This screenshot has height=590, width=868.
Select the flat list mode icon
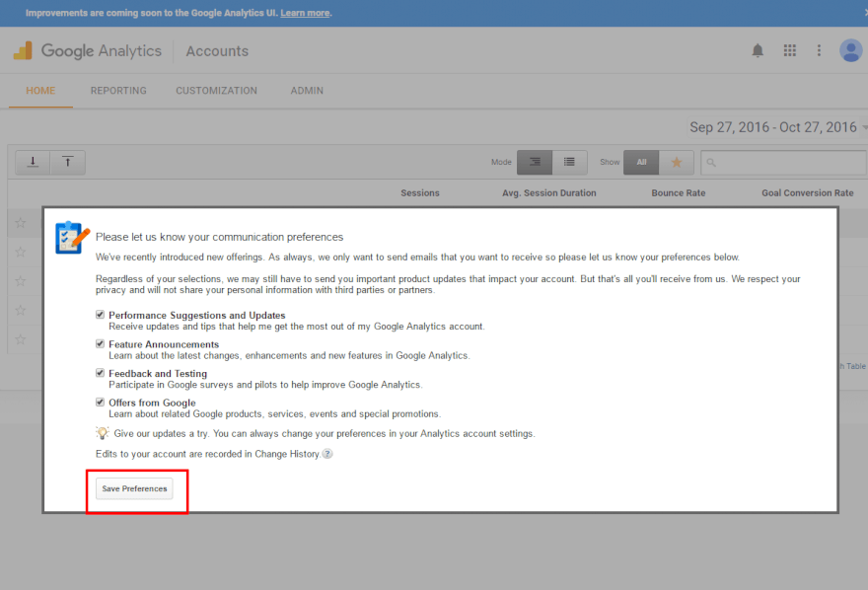(x=569, y=162)
